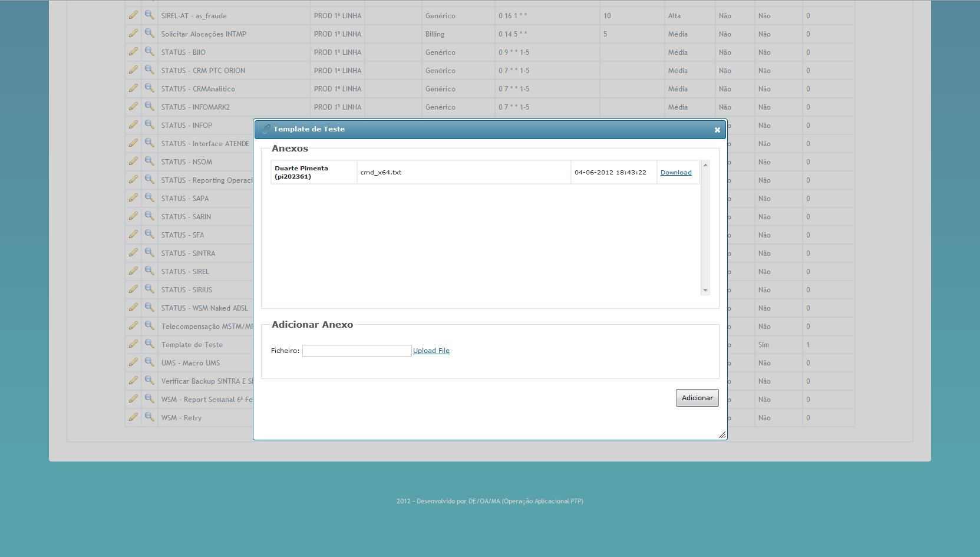
Task: Click the Duarte Pimenta (pi202361) cell
Action: 314,172
